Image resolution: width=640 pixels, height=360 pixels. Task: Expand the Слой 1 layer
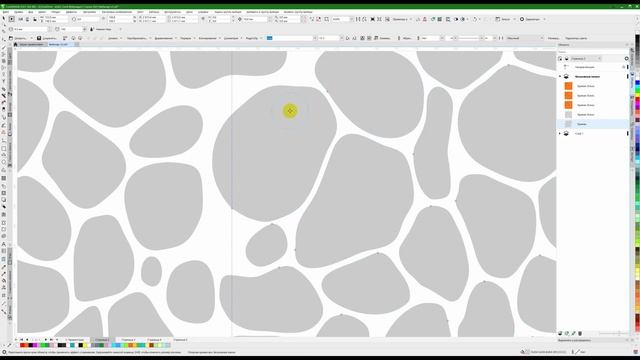click(560, 133)
